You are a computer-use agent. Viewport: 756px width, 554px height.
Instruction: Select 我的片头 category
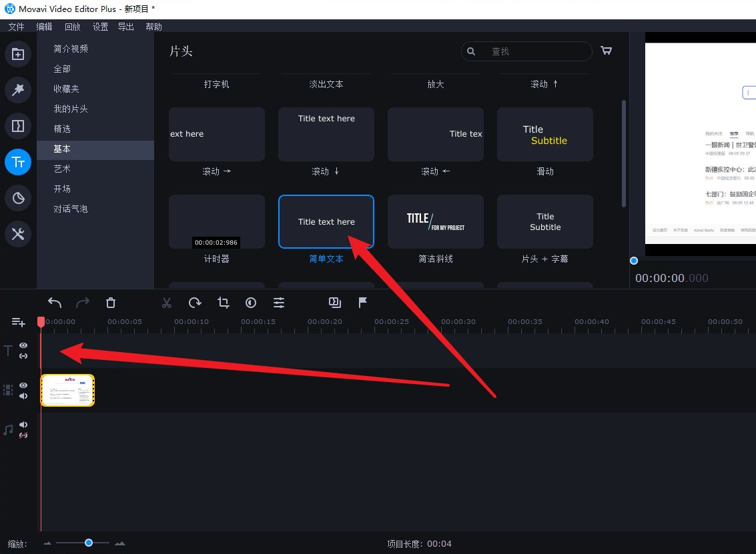95,109
